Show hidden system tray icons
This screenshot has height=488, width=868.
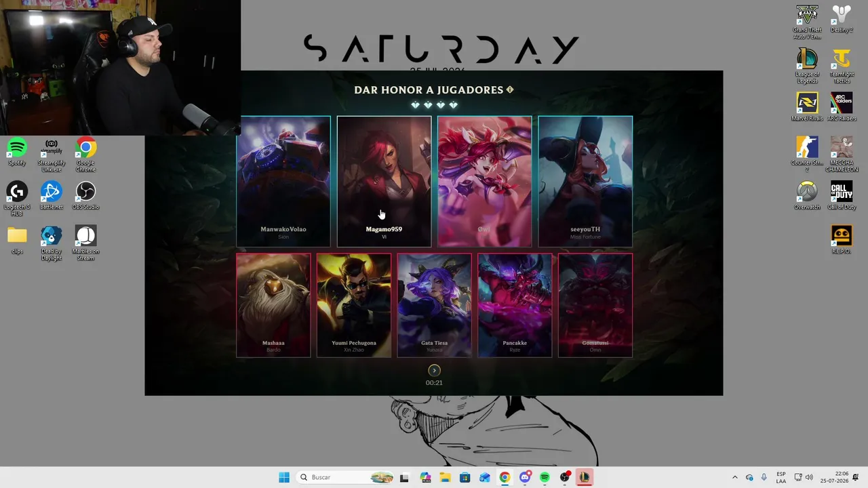734,477
